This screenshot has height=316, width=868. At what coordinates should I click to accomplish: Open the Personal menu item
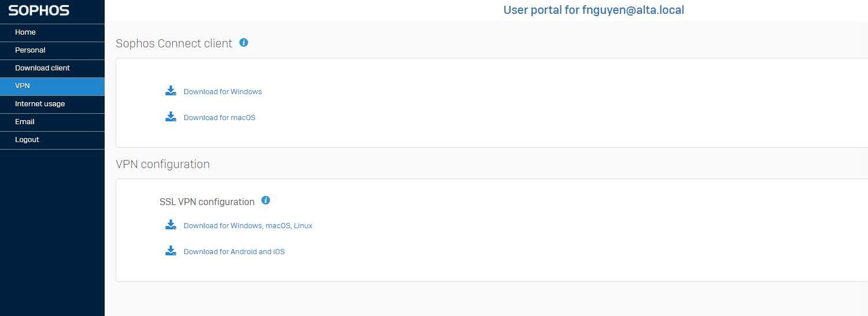pos(52,50)
